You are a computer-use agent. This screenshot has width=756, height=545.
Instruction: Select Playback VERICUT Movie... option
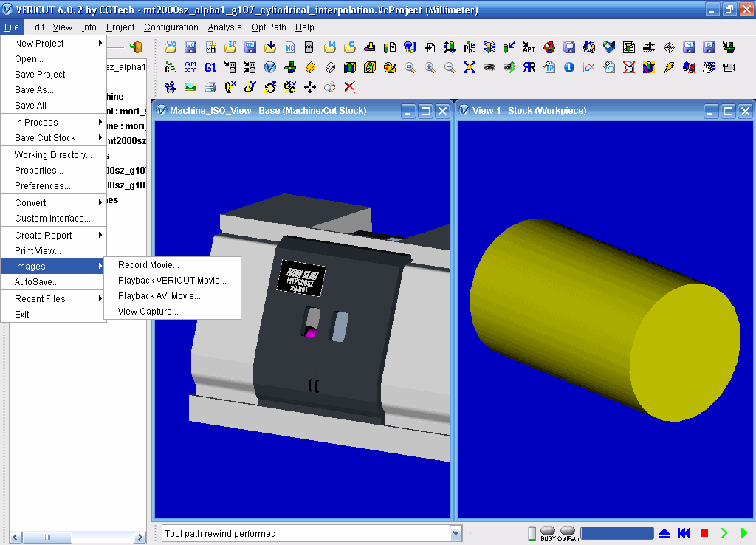click(172, 280)
